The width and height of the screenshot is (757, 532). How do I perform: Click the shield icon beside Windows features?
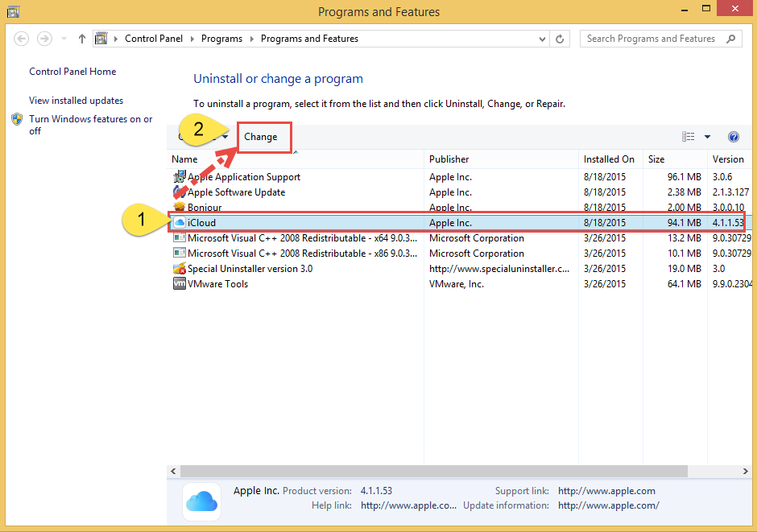(17, 119)
